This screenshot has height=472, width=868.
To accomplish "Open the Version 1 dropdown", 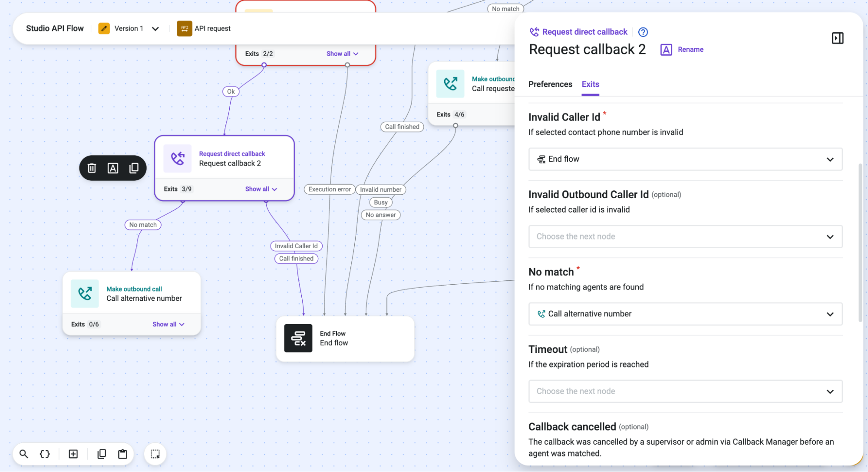I will (155, 29).
